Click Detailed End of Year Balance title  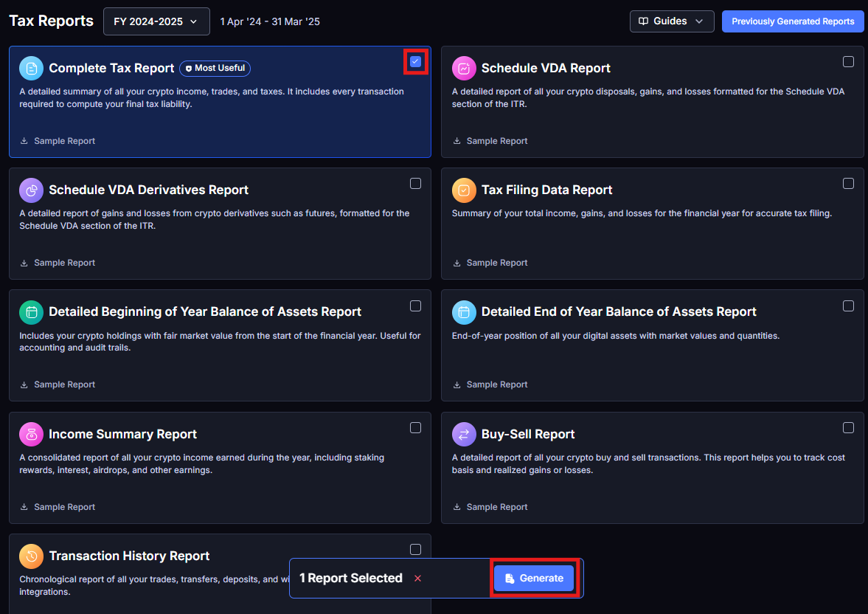pos(618,312)
